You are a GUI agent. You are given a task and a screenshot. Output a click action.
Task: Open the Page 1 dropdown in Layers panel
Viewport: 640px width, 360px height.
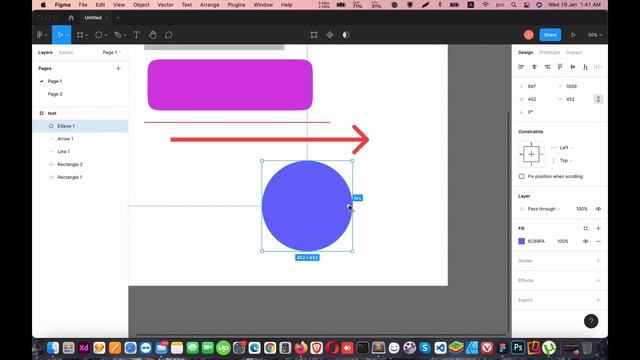(x=112, y=52)
